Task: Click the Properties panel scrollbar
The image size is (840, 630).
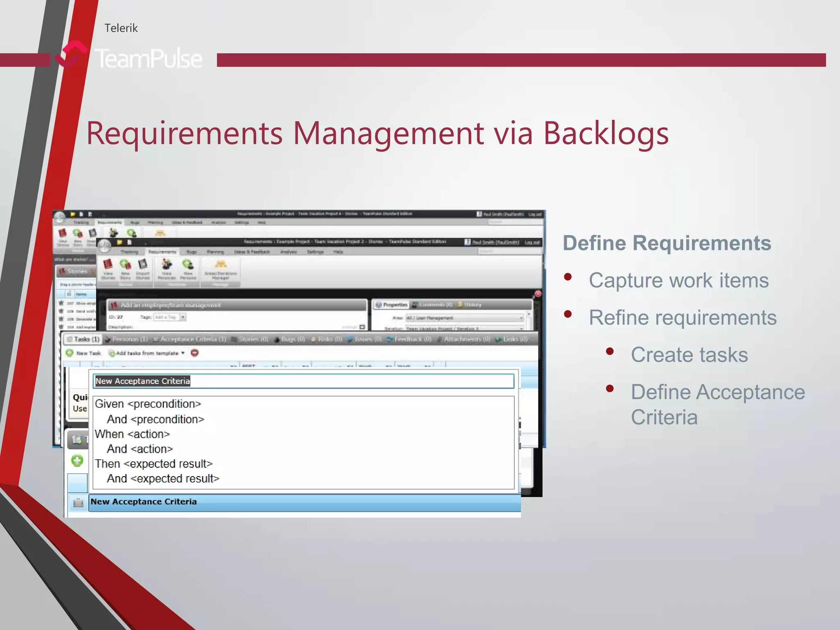Action: [529, 321]
